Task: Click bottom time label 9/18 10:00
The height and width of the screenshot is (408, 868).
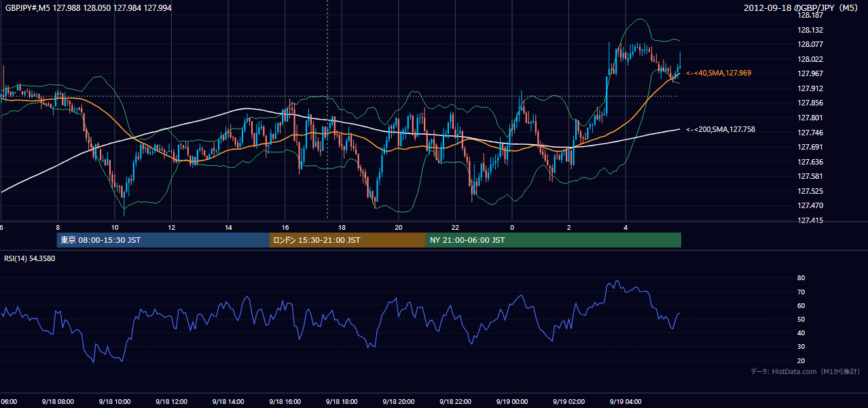Action: [114, 402]
